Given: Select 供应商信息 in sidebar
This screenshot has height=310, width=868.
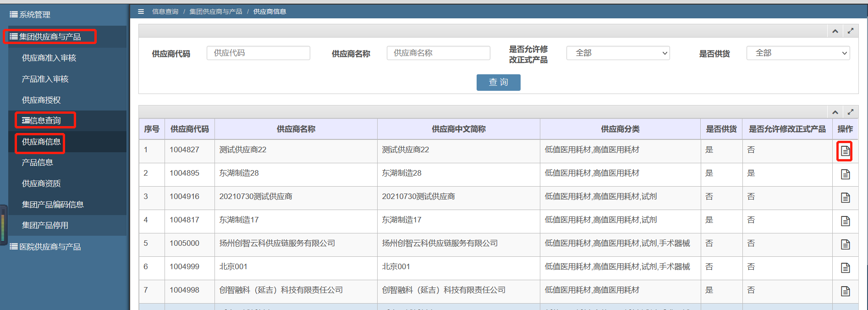Looking at the screenshot, I should tap(41, 142).
